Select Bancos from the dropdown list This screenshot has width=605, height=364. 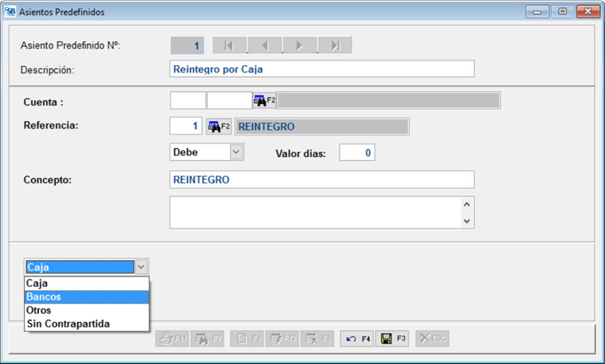[86, 297]
